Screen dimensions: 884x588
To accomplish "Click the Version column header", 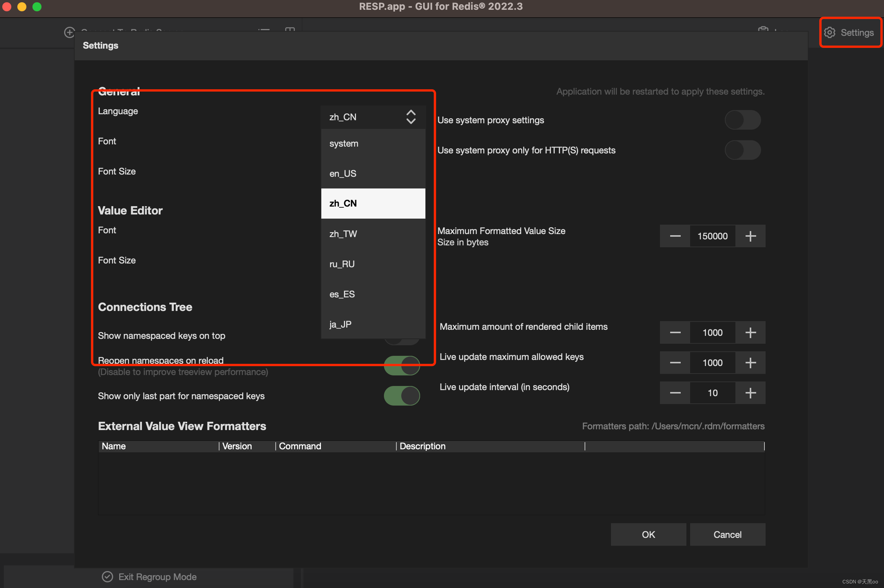I will click(247, 446).
